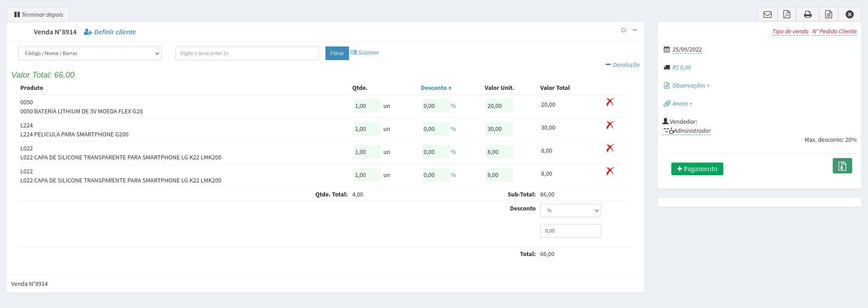Click the printer icon
The image size is (868, 308).
(x=807, y=14)
